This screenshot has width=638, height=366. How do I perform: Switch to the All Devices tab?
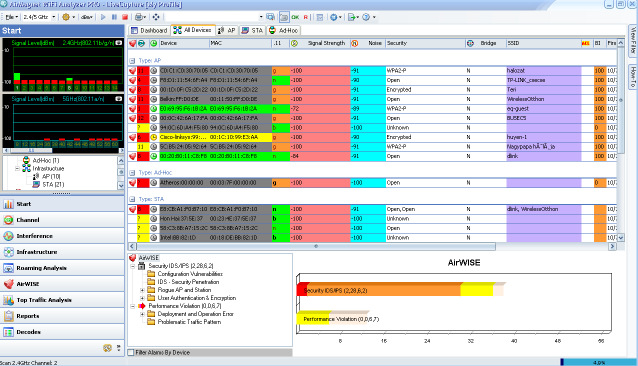point(192,30)
